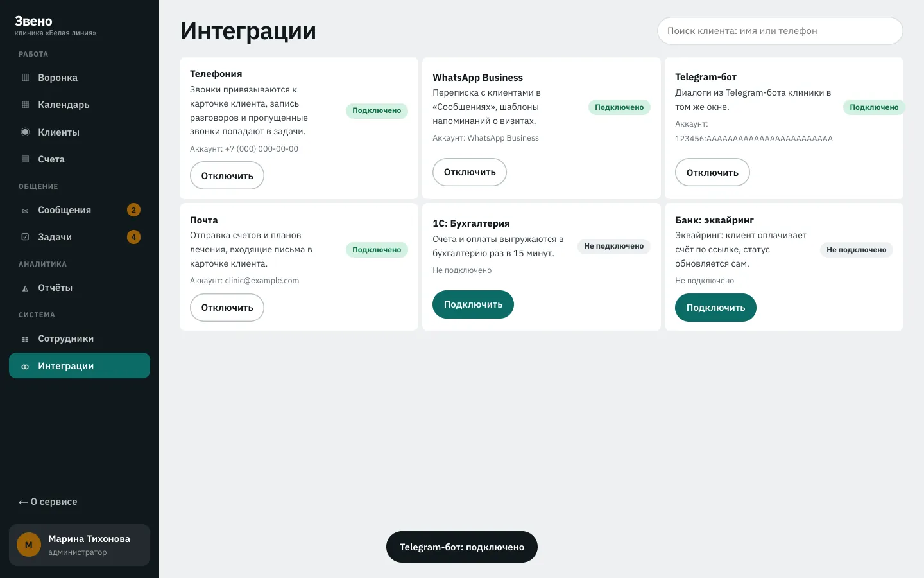924x578 pixels.
Task: Open the Задачи section
Action: pyautogui.click(x=80, y=237)
